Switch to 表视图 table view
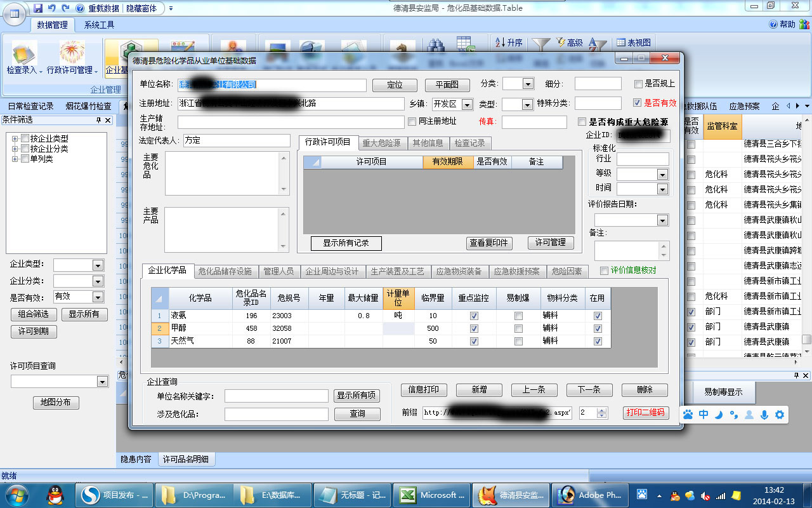The height and width of the screenshot is (508, 812). tap(633, 43)
